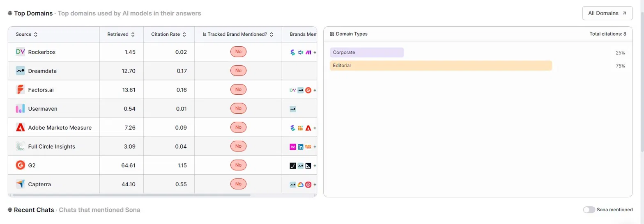Click brand icons in Full Circle Insights row
The image size is (644, 224).
click(303, 147)
